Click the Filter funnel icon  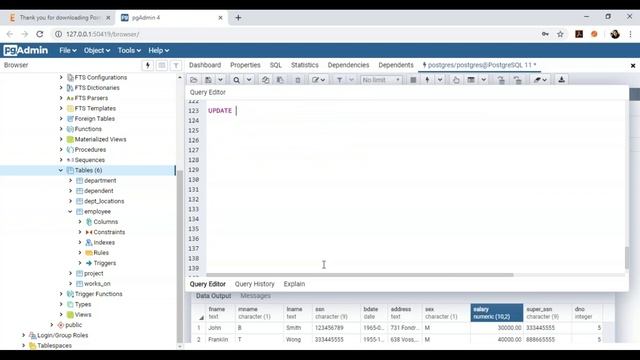coord(339,80)
